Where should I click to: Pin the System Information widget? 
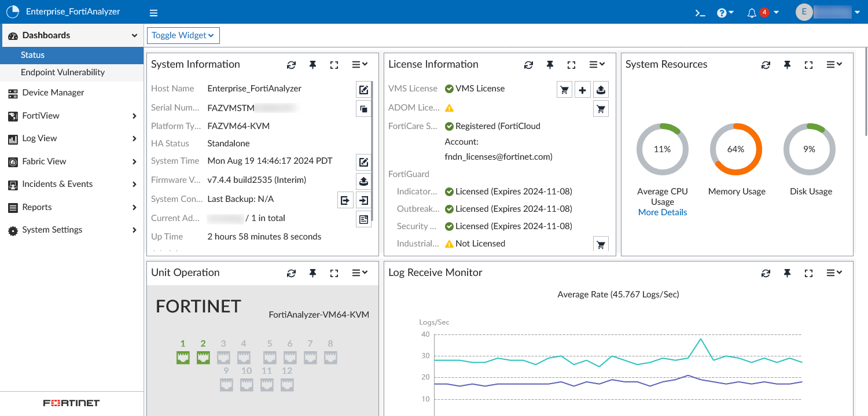click(x=312, y=65)
